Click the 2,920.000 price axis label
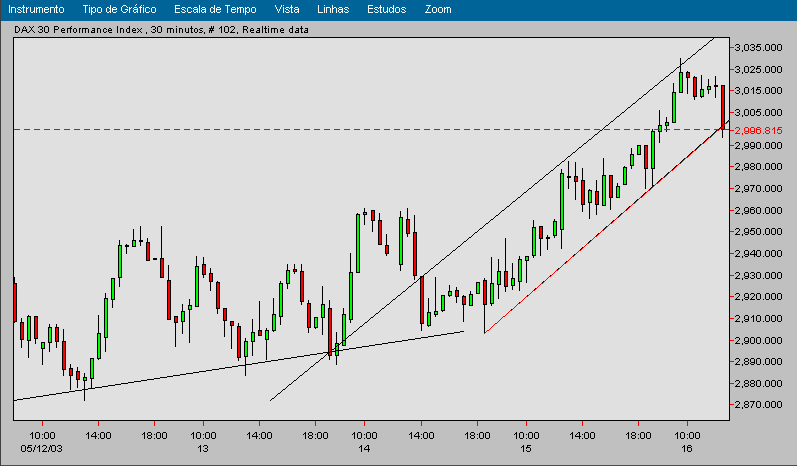 point(758,296)
